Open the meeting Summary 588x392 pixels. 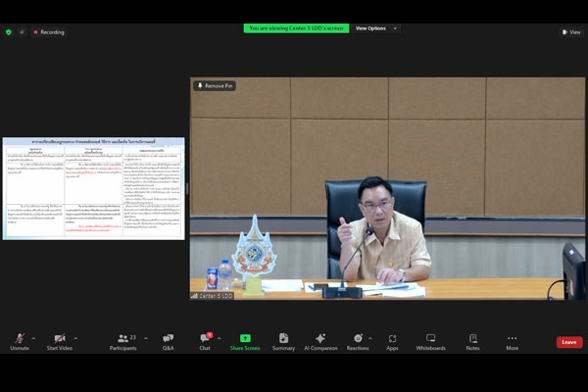(x=283, y=339)
